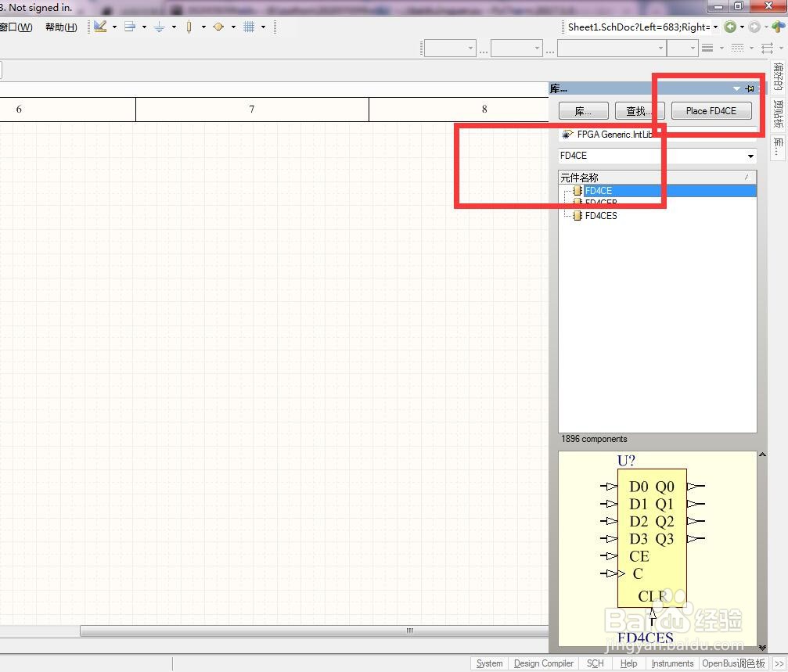Click the green navigate back icon

730,27
